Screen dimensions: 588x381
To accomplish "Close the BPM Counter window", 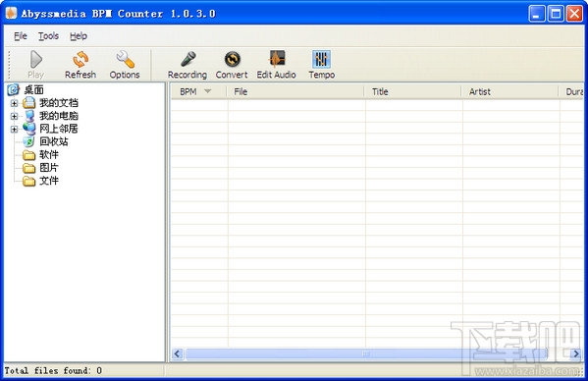I will click(574, 14).
